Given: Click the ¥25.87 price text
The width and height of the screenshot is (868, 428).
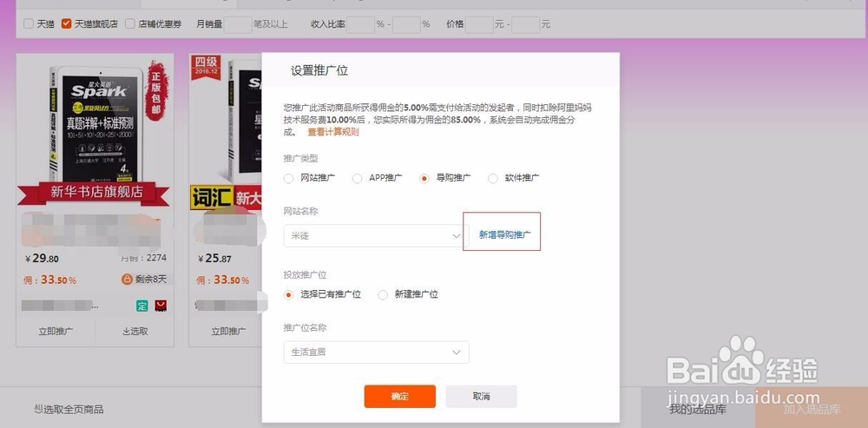Looking at the screenshot, I should coord(214,259).
